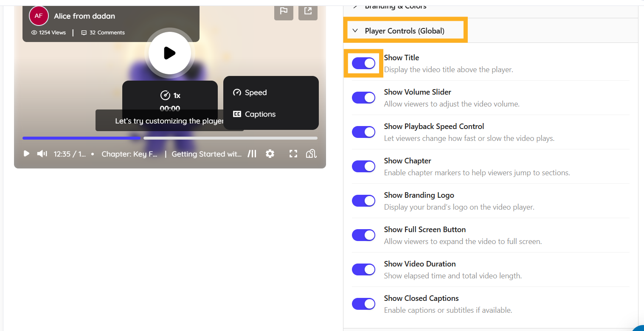Click the AF avatar of Alice
The height and width of the screenshot is (331, 644).
[39, 16]
